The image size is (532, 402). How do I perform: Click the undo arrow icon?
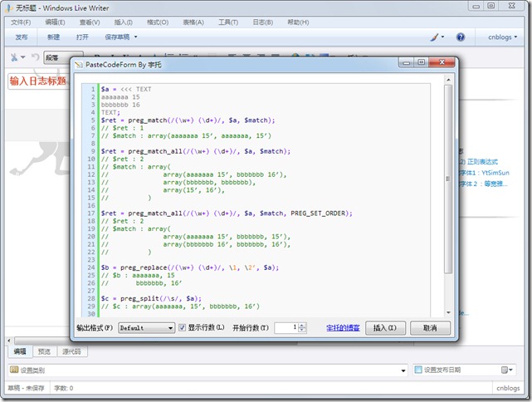pos(35,57)
